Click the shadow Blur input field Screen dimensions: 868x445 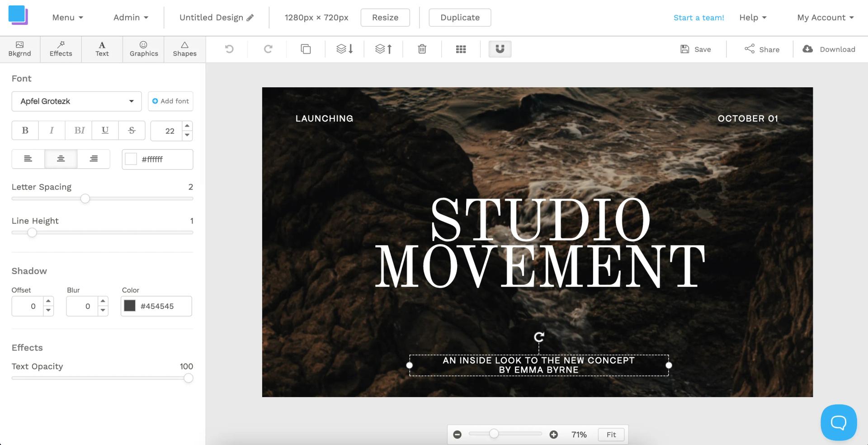pyautogui.click(x=82, y=306)
